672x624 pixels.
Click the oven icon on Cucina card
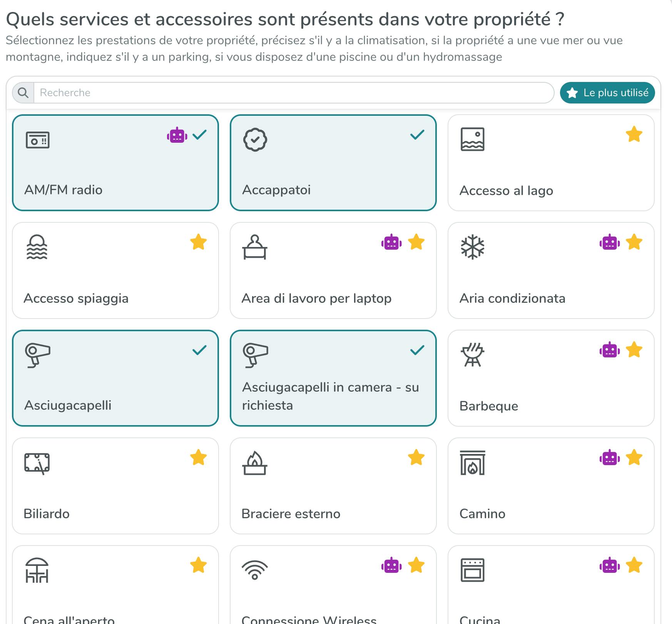pos(472,570)
